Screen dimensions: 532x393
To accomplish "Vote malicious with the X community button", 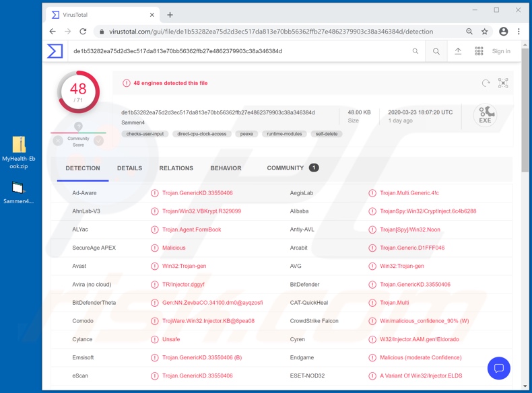I will point(58,141).
